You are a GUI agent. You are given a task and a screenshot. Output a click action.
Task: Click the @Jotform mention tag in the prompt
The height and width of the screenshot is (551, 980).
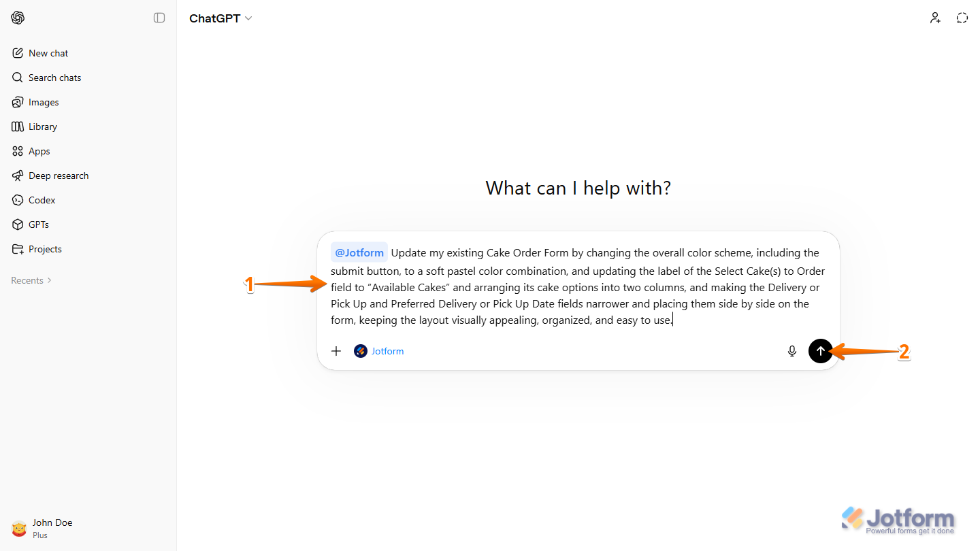359,253
